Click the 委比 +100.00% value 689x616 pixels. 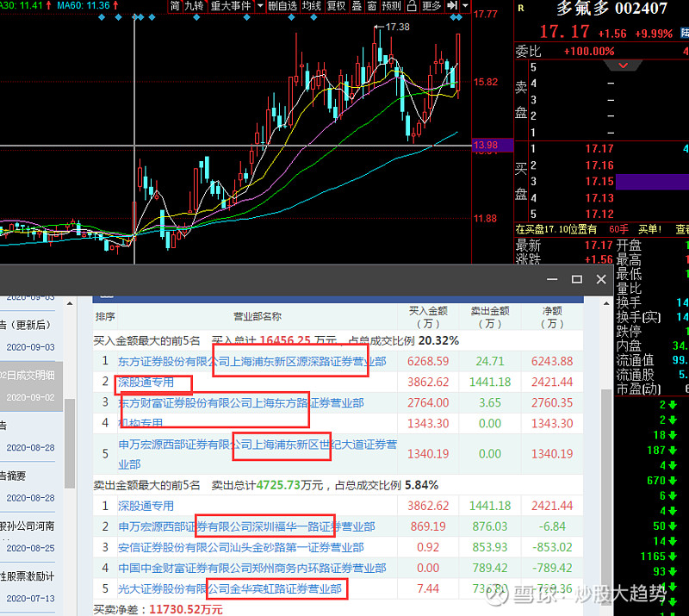(589, 52)
